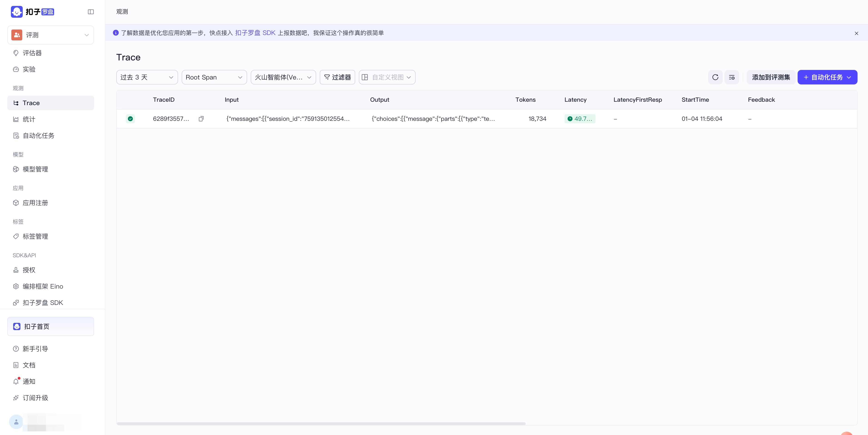Open the 评测 workspace dropdown

pyautogui.click(x=51, y=35)
